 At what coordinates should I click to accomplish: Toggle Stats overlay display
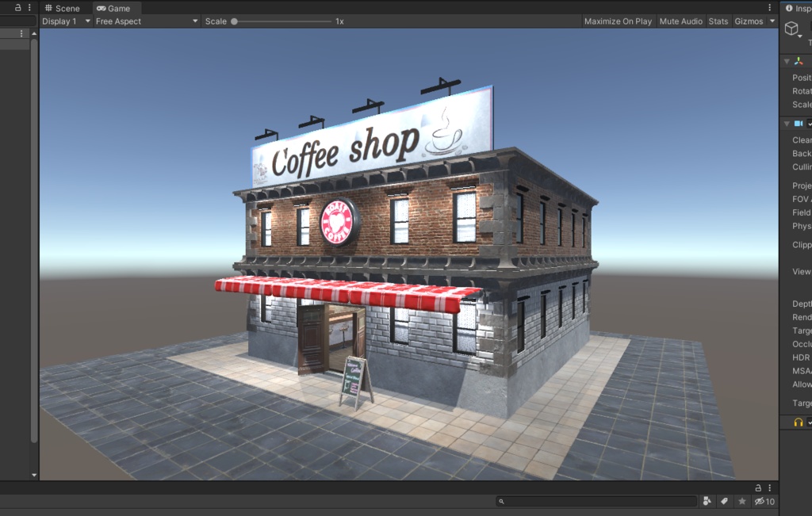pos(718,21)
